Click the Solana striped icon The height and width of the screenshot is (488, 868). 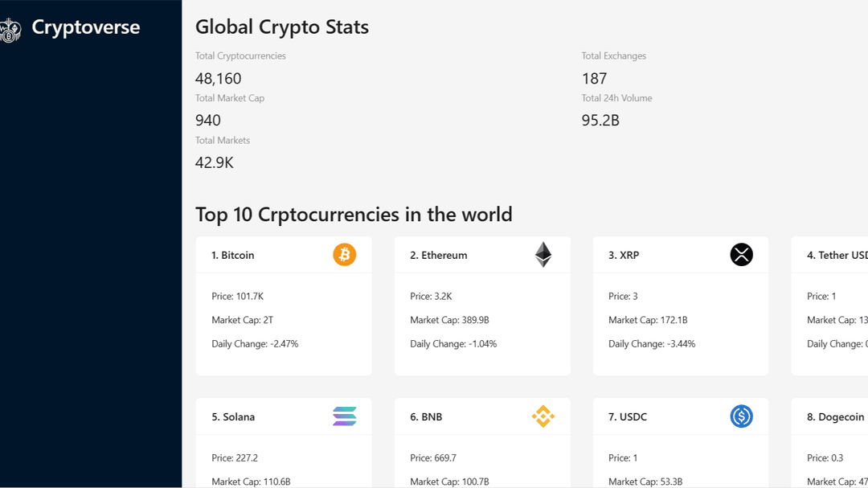[x=344, y=416]
